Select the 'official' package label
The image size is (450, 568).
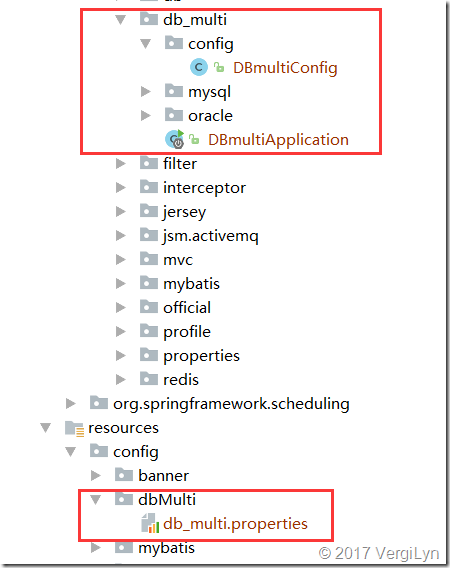click(187, 308)
